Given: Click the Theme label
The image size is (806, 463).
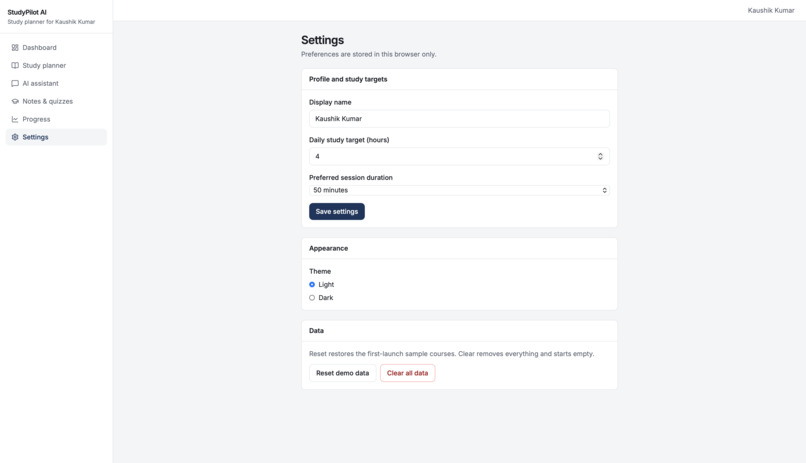Looking at the screenshot, I should [320, 271].
